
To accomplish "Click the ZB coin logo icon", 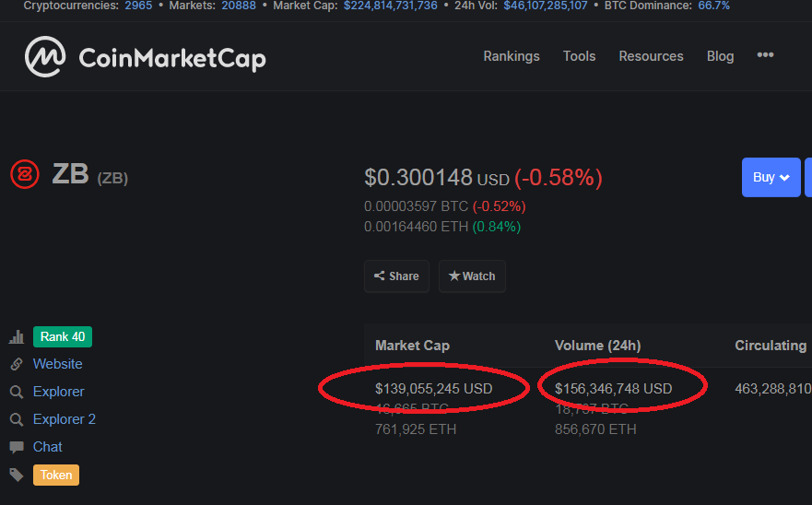I will click(x=25, y=174).
